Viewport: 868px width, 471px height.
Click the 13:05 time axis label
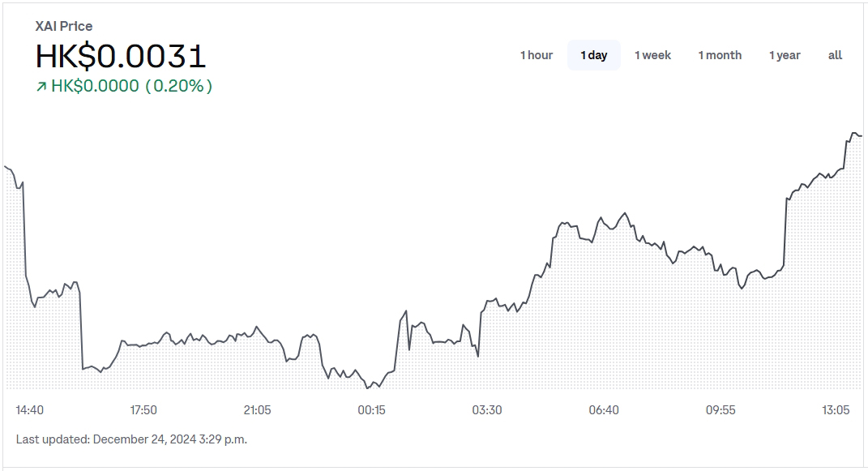836,410
